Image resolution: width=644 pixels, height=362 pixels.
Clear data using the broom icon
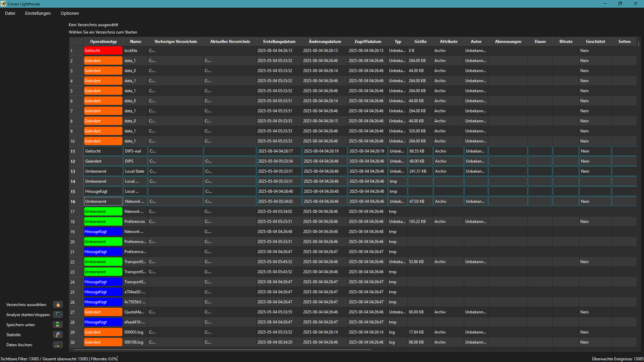coord(58,345)
